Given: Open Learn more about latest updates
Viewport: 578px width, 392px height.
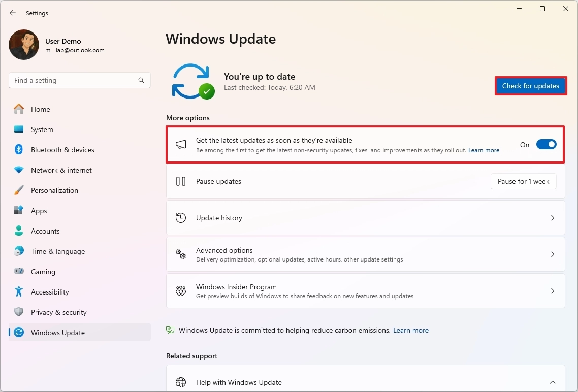Looking at the screenshot, I should click(x=484, y=150).
